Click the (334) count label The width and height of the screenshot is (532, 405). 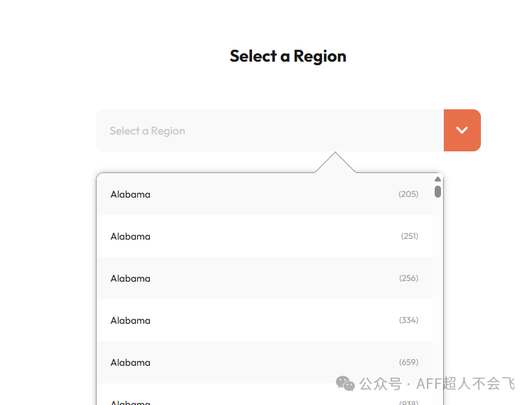click(x=409, y=320)
